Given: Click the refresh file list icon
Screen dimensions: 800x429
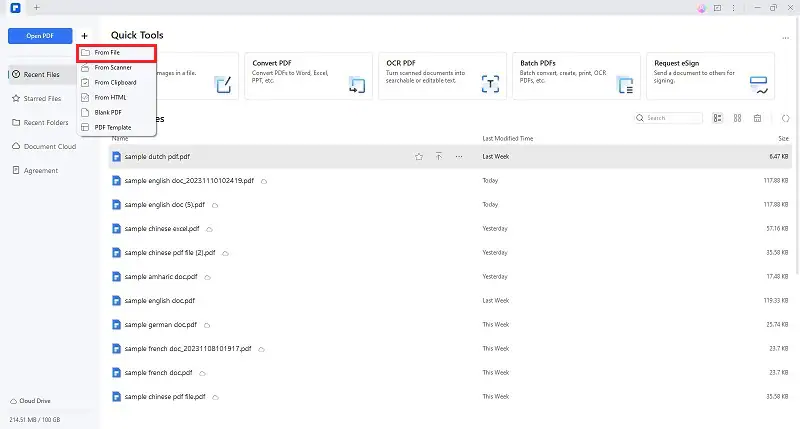Looking at the screenshot, I should pos(786,118).
